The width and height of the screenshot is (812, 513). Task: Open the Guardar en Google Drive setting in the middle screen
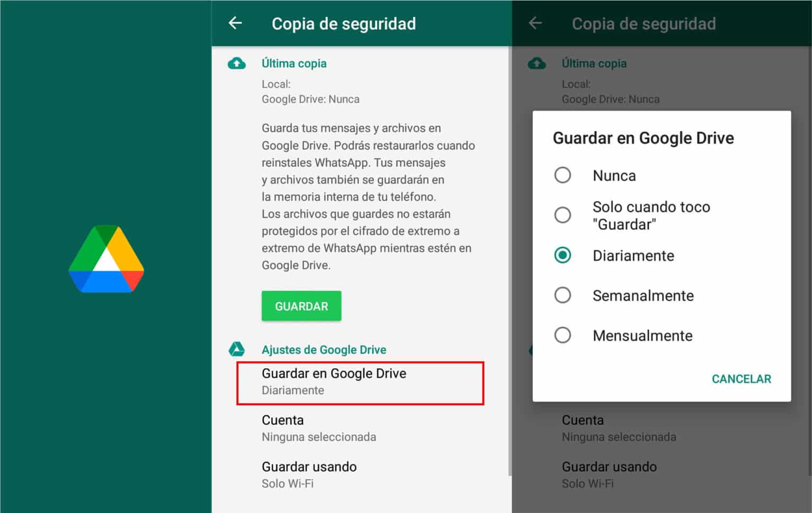pos(360,383)
